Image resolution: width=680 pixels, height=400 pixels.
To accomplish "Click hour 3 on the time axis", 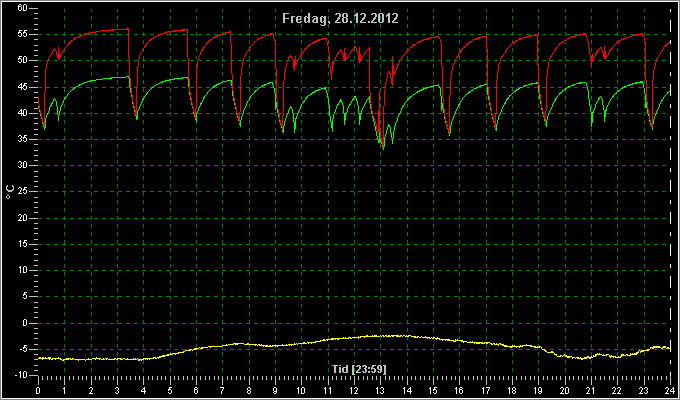I will point(117,390).
